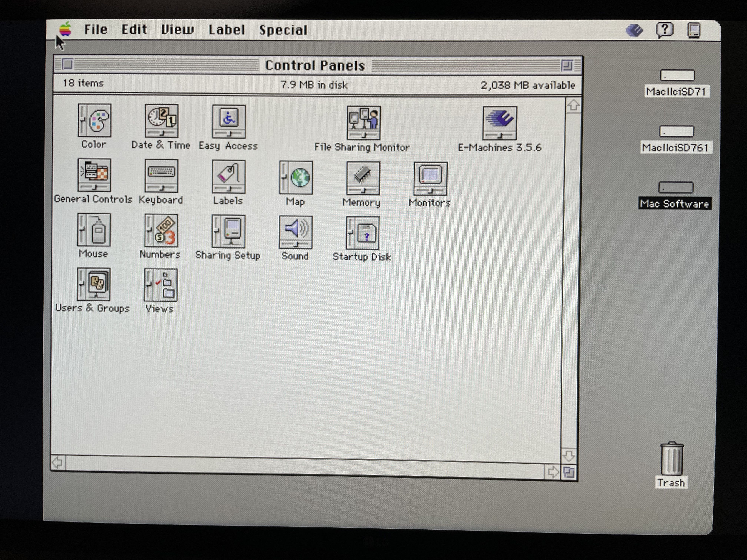
Task: Select the Color control panel icon
Action: (94, 120)
